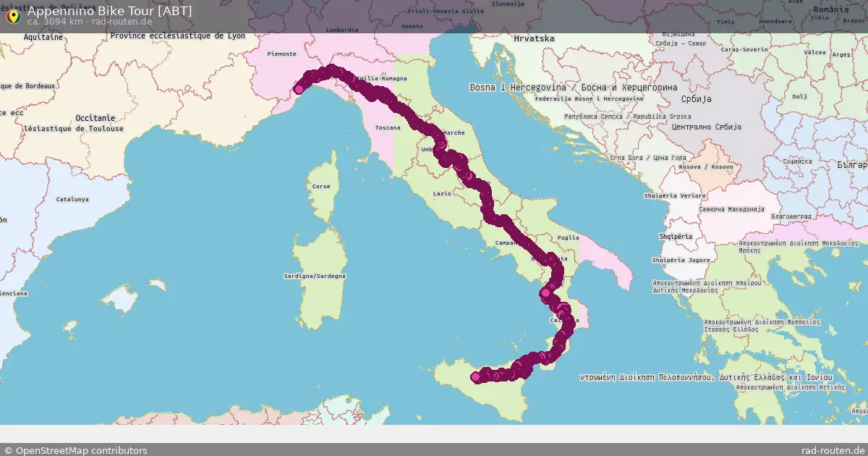Click the 'Toscana' region label
This screenshot has height=456, width=868.
(x=388, y=127)
